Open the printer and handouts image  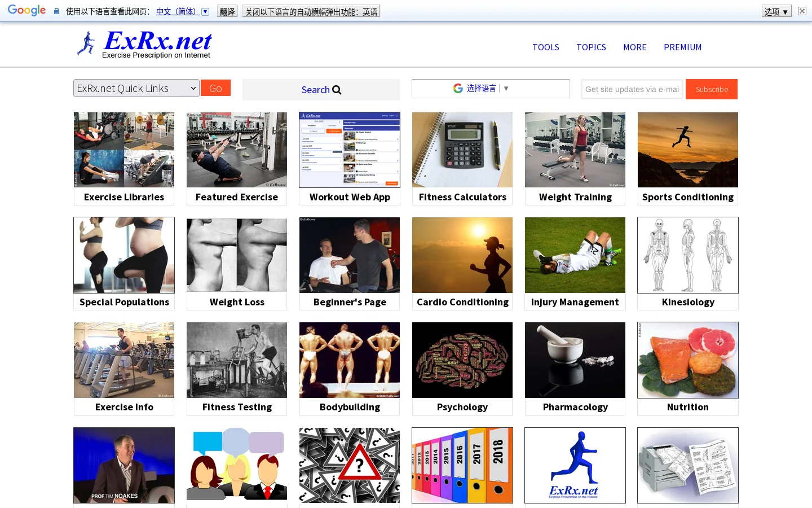pyautogui.click(x=688, y=465)
